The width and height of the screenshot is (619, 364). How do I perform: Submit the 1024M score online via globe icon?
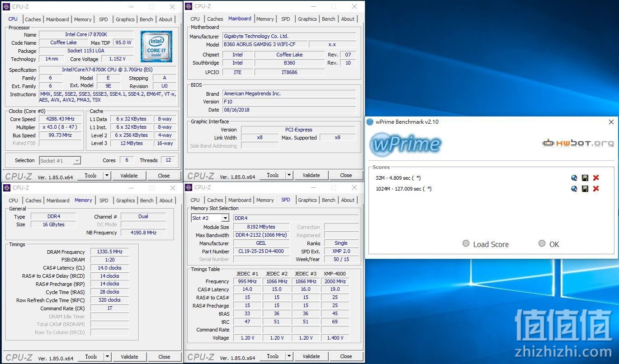[574, 189]
